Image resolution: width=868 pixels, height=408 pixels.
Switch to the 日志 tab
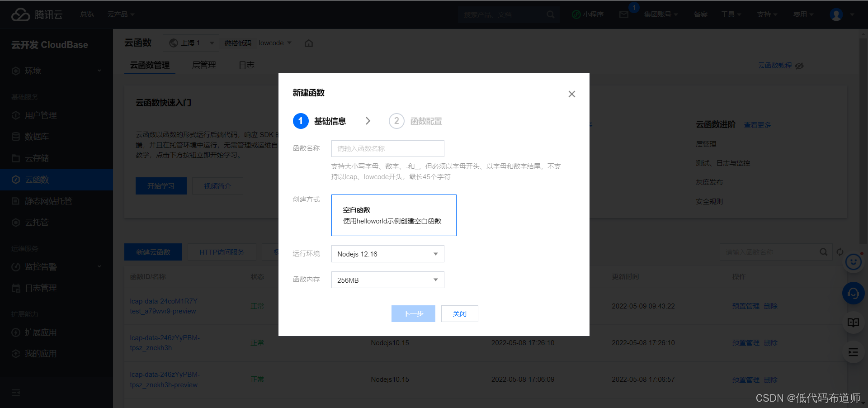(x=246, y=65)
